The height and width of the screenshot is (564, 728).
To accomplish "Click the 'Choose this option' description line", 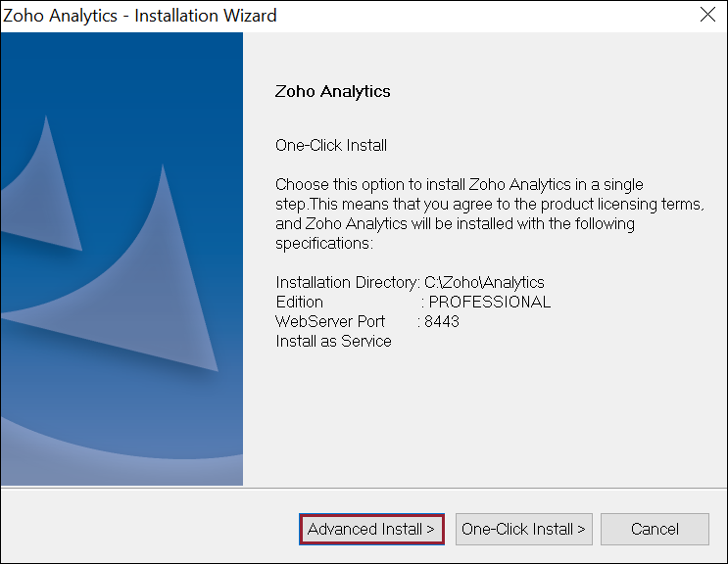I will click(459, 184).
